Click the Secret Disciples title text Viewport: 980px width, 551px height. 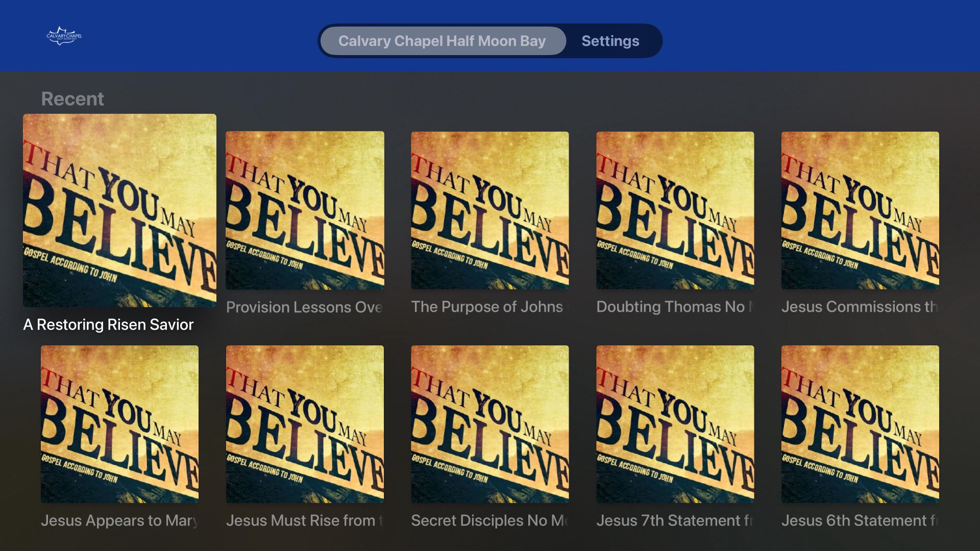tap(490, 520)
